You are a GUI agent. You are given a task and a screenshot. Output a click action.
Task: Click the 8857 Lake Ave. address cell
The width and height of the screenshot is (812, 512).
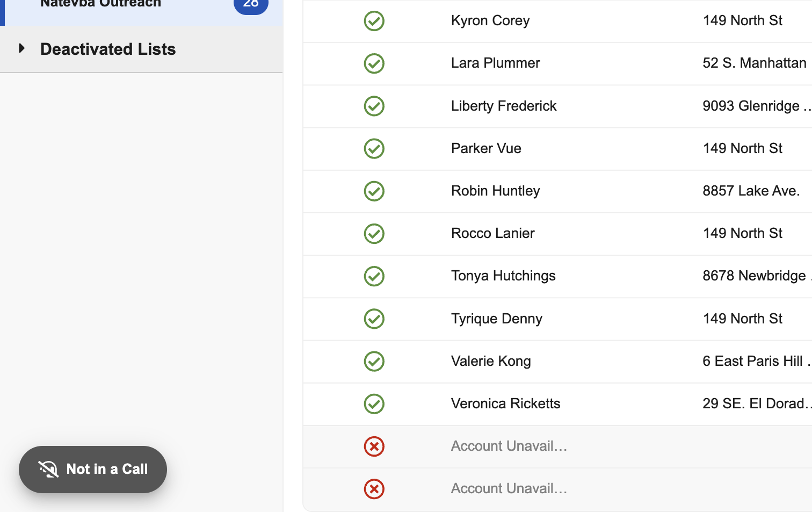point(751,191)
